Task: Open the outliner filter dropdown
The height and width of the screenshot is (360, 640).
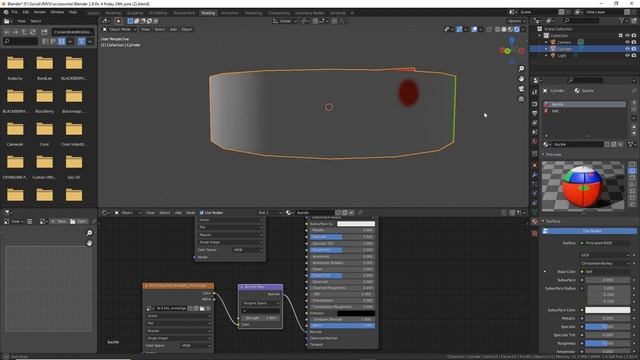Action: (623, 20)
